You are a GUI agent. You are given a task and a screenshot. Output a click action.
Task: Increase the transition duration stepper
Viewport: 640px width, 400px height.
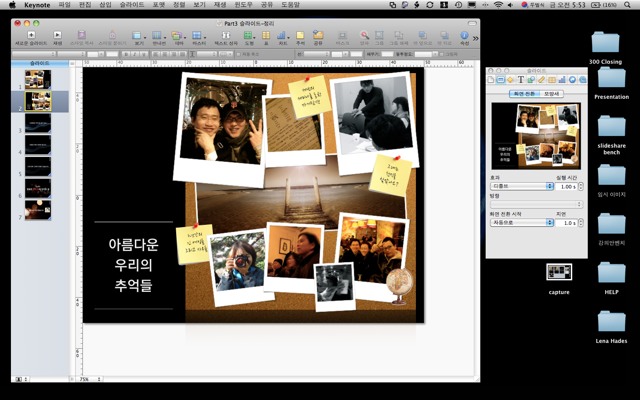click(x=581, y=184)
